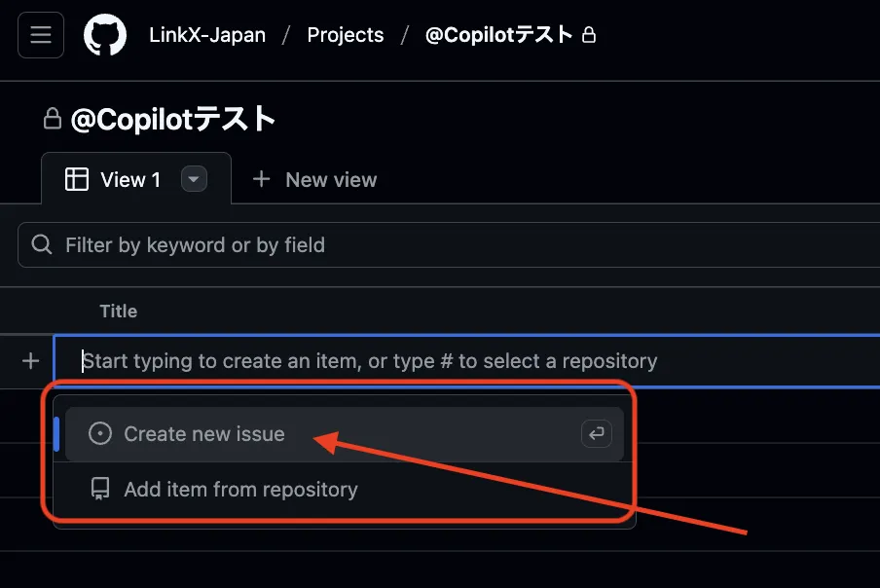
Task: Click the lock icon beside @Copilotテスト breadcrumb
Action: [588, 34]
